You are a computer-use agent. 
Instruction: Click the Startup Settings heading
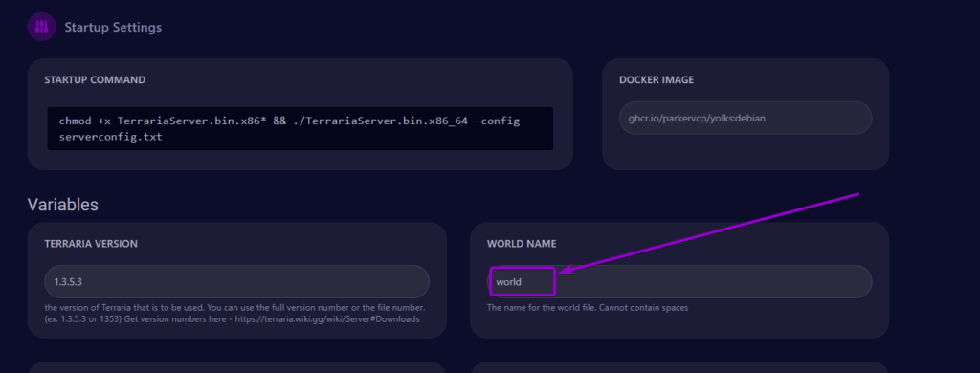(x=113, y=28)
